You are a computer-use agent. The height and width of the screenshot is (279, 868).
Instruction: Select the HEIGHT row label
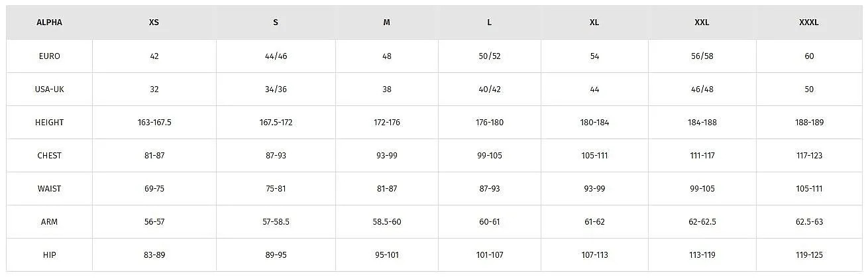[x=49, y=123]
